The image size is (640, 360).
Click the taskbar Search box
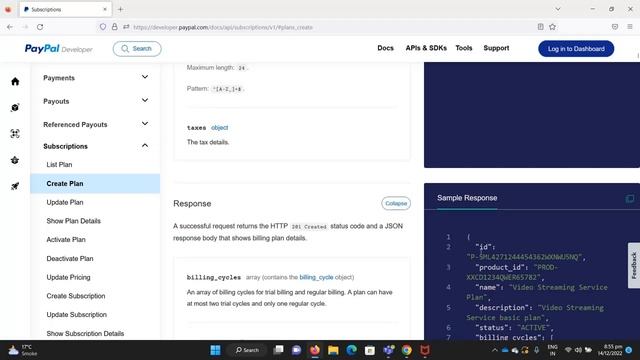[x=247, y=350]
